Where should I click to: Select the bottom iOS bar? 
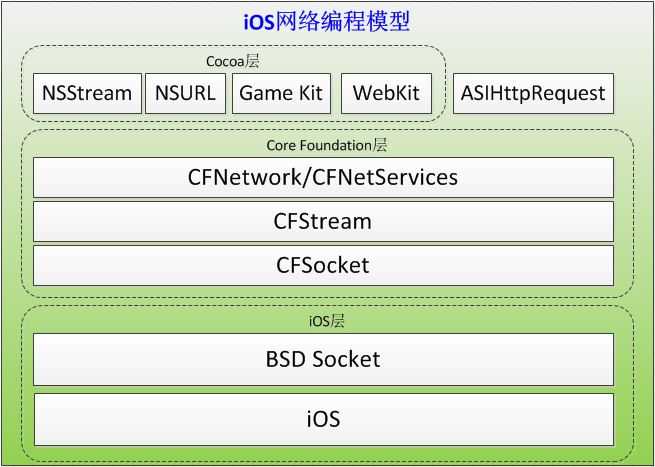[x=323, y=419]
